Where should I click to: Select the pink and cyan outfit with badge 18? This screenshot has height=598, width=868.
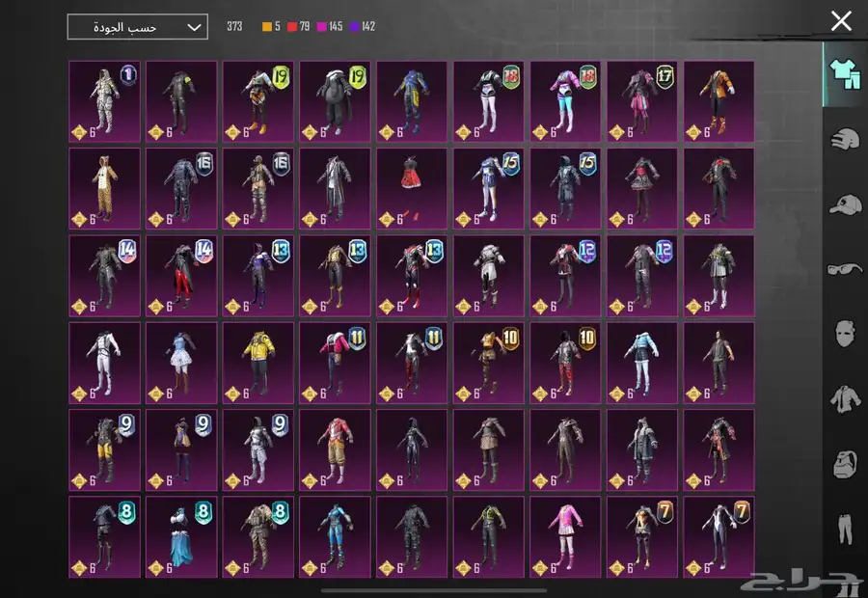pos(565,101)
